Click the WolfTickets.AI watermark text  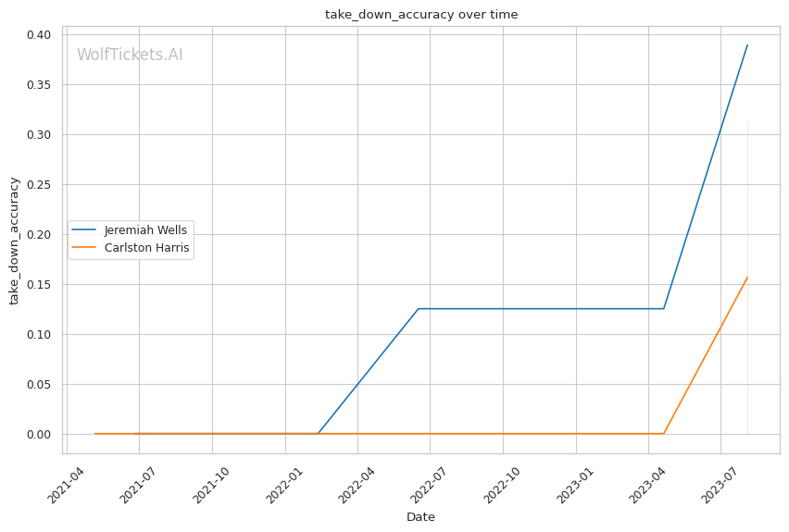click(130, 55)
